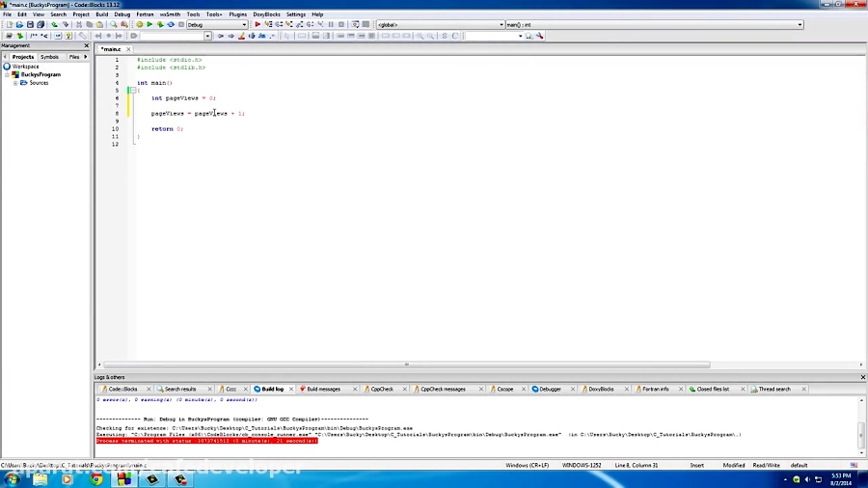Close the Logs & others panel
Screen dimensions: 868x488
[862, 377]
